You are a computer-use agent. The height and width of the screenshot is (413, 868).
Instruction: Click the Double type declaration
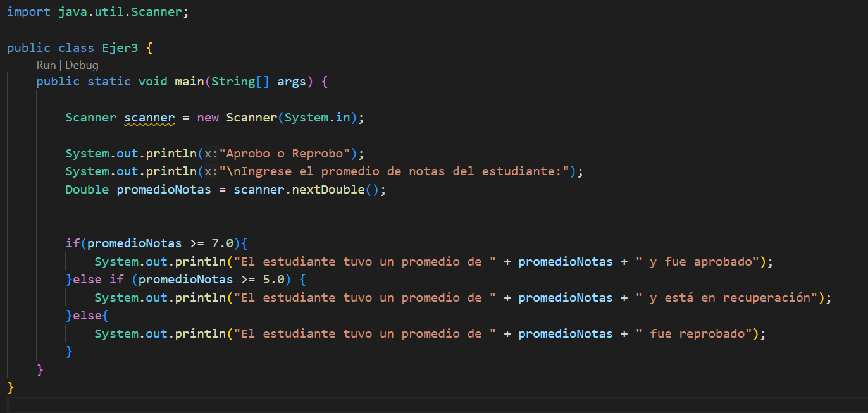(x=87, y=190)
